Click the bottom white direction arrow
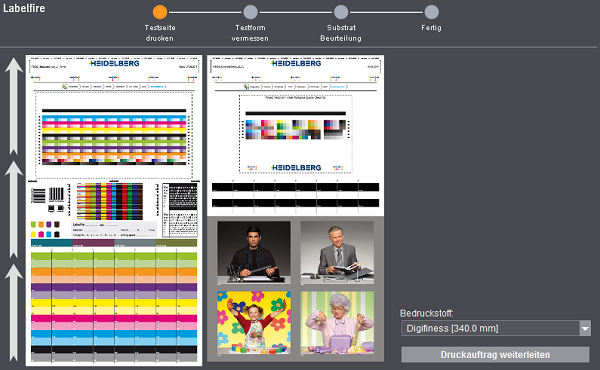This screenshot has width=600, height=370. click(14, 312)
